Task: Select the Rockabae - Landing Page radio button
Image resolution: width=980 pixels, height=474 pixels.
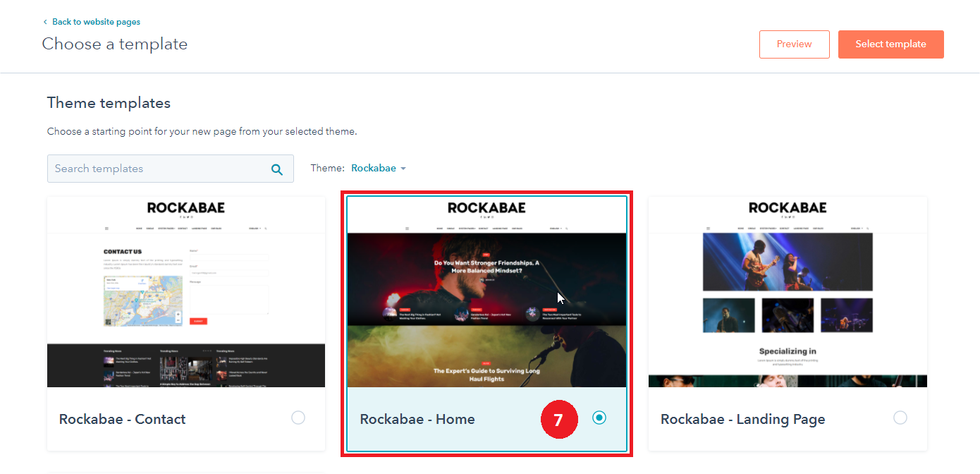Action: 900,418
